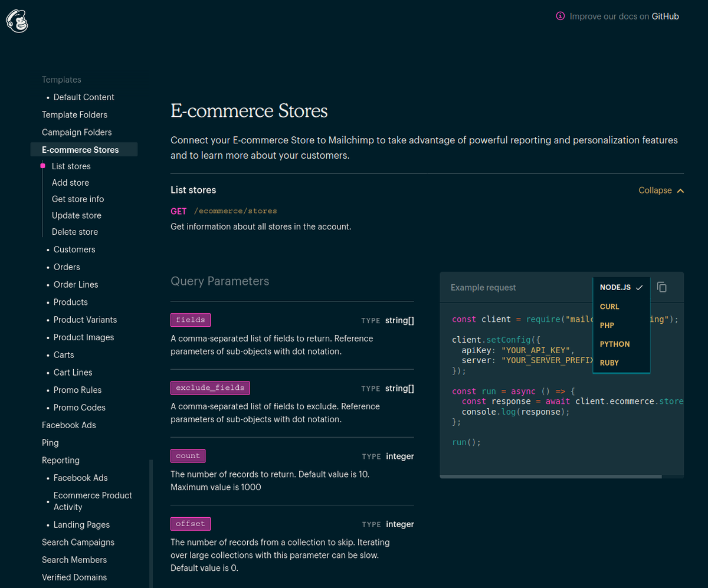The width and height of the screenshot is (708, 588).
Task: Select Campaign Folders in navigation
Action: coord(77,132)
